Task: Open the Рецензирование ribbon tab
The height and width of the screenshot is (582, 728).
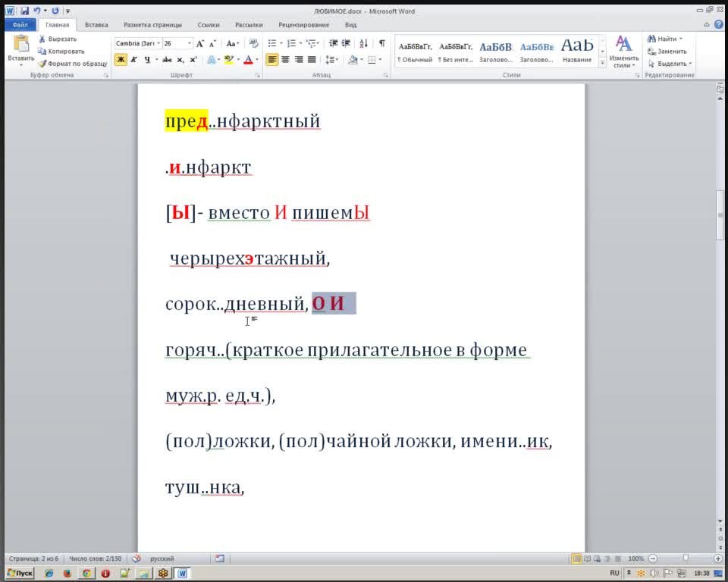Action: point(303,25)
